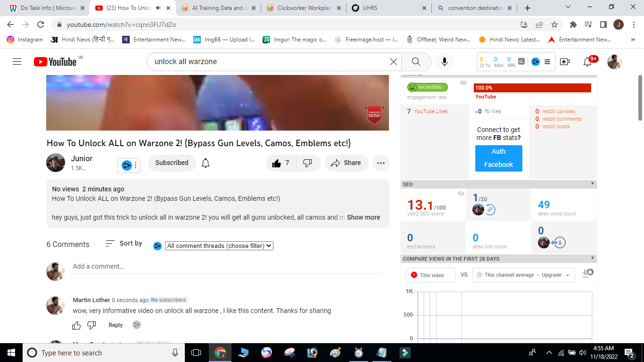Reload the page in Chrome
The height and width of the screenshot is (362, 644).
pos(41,25)
